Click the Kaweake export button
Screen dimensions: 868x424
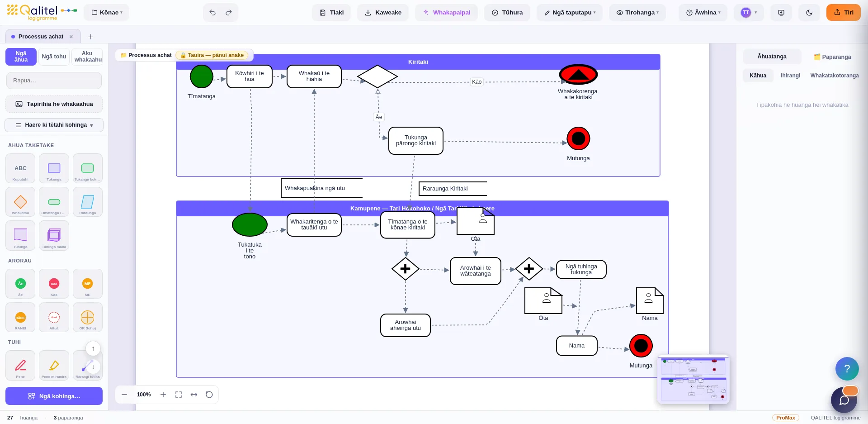pos(383,13)
